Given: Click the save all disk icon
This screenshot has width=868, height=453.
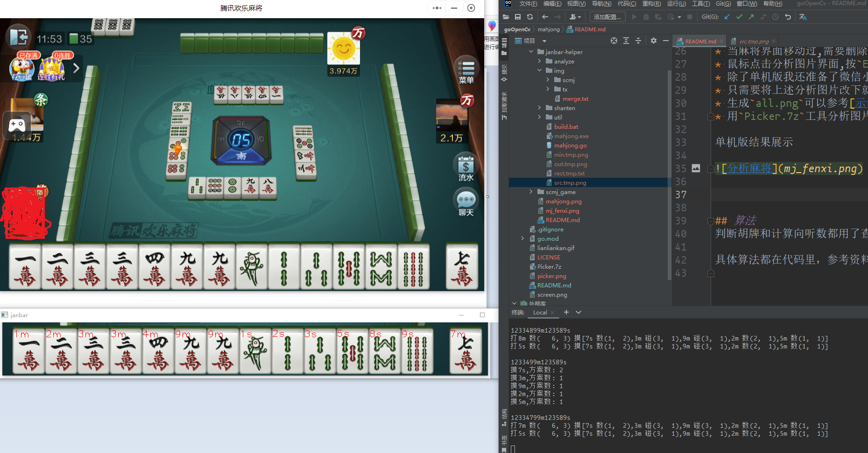Looking at the screenshot, I should 518,17.
